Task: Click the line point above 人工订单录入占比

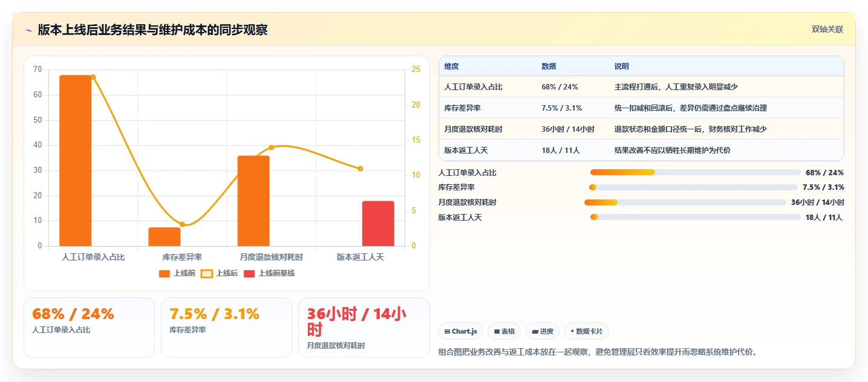Action: pos(93,77)
